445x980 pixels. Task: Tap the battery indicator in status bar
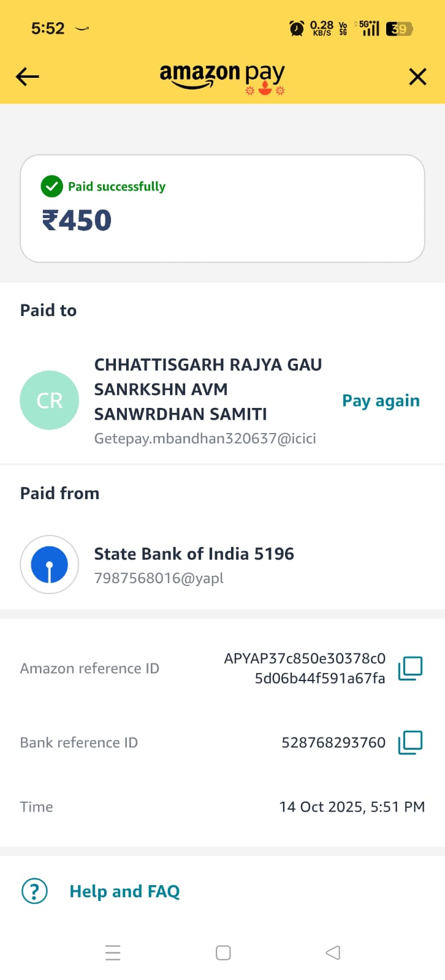399,28
